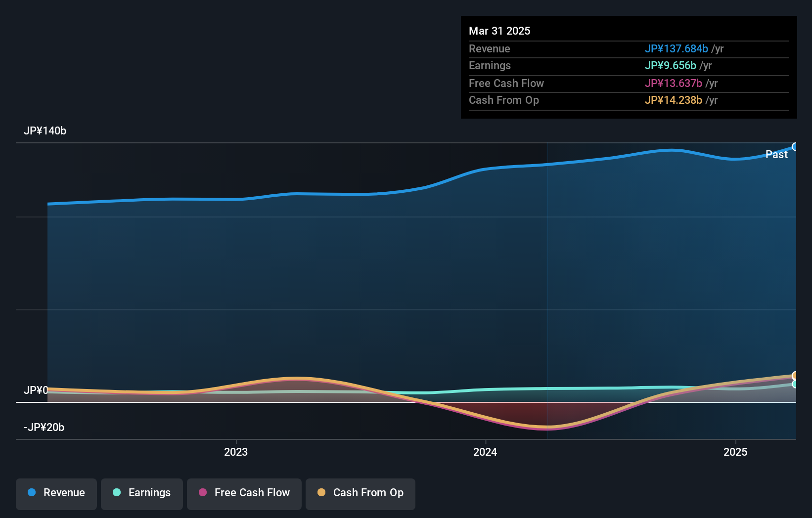
Task: Select the 2025 x-axis label
Action: click(735, 452)
